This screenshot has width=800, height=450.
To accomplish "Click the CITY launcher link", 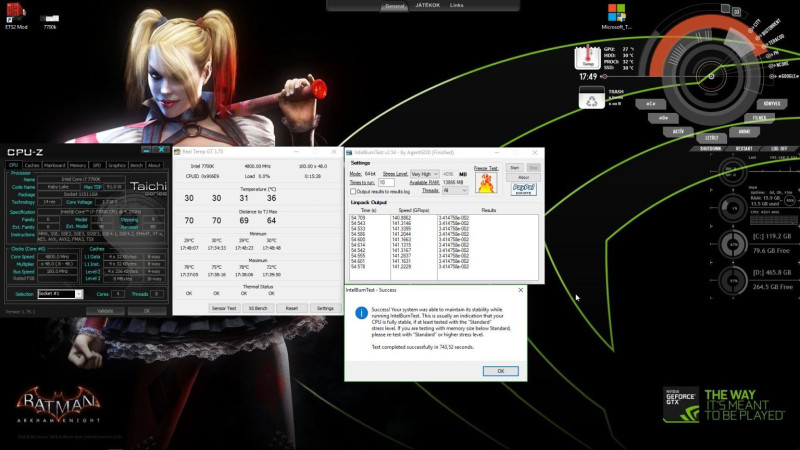I will (755, 26).
